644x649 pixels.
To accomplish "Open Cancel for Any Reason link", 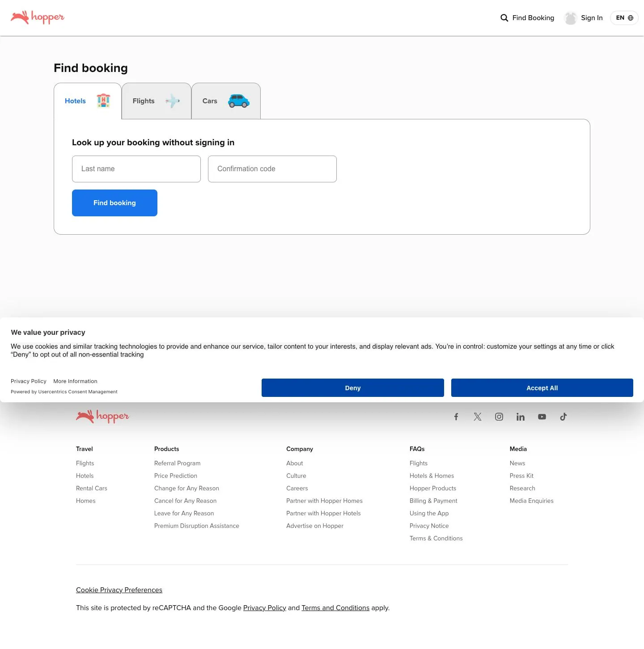I will (186, 501).
